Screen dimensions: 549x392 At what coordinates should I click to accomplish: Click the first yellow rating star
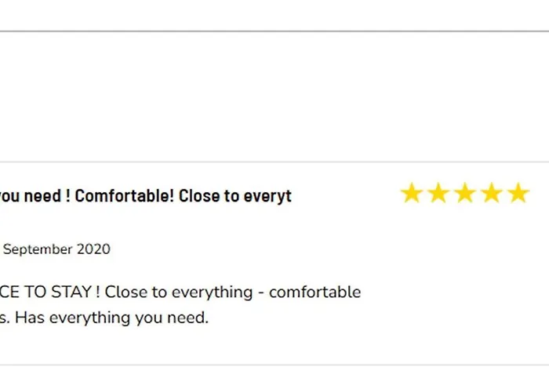[x=412, y=194]
